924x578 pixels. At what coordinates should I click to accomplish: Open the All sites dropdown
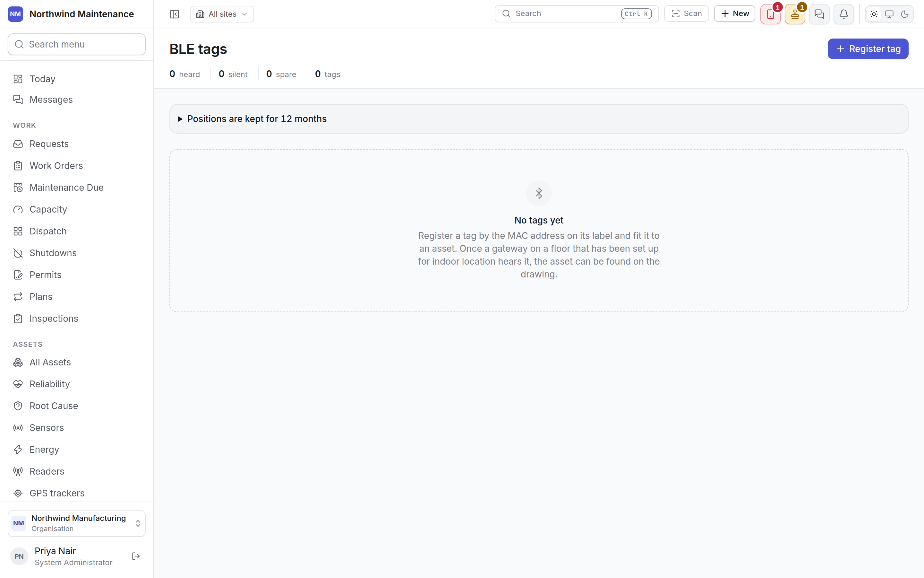click(222, 14)
